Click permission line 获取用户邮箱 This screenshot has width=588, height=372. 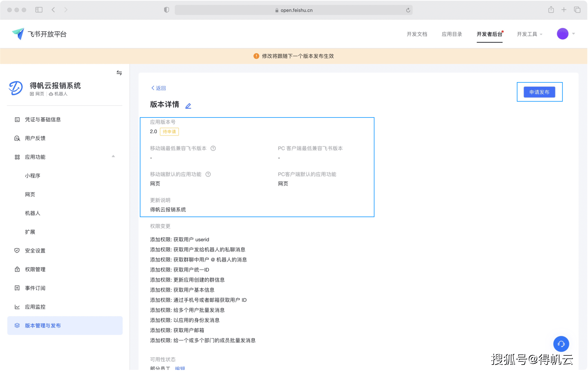pyautogui.click(x=177, y=330)
